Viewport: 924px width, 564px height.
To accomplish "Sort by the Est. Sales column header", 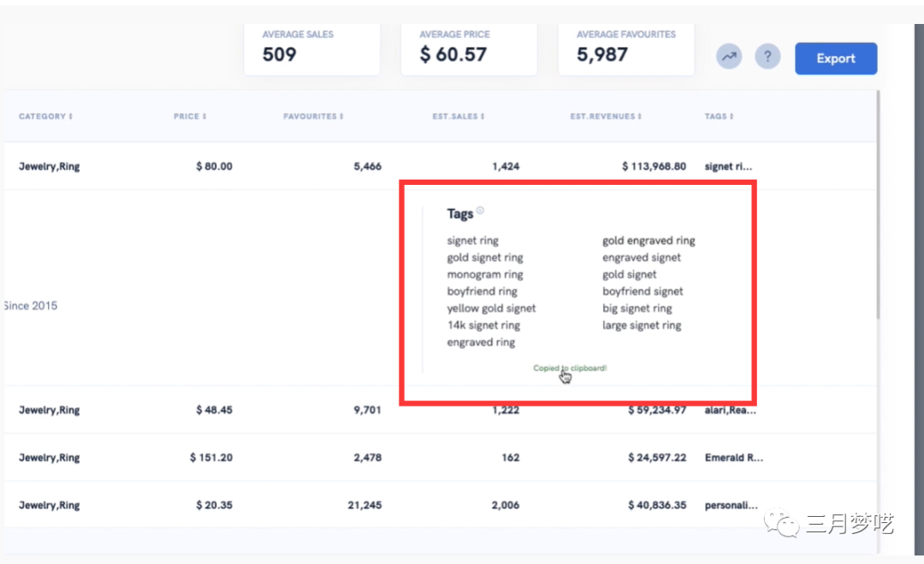I will tap(458, 116).
